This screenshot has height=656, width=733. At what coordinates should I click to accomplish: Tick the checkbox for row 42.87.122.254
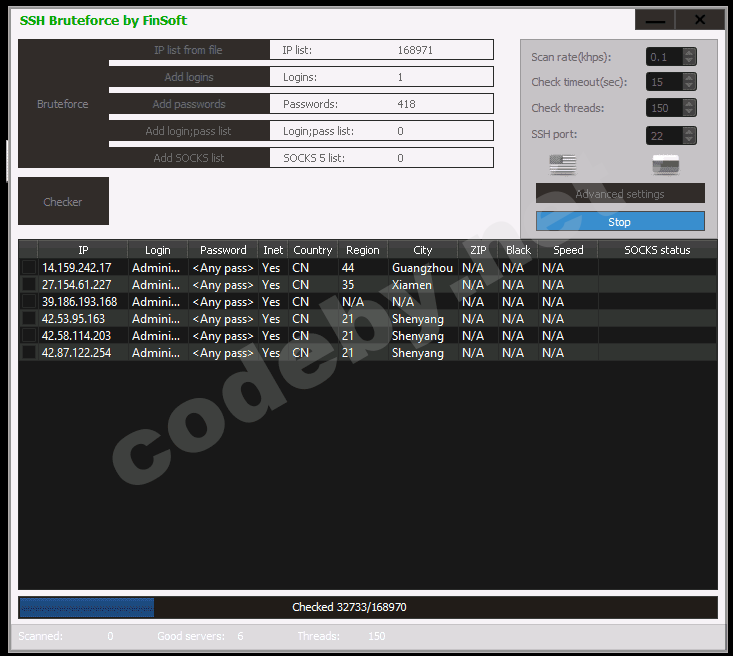tap(29, 353)
